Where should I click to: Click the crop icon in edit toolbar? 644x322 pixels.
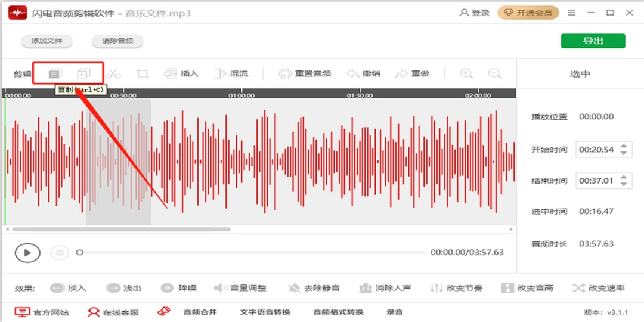(143, 74)
